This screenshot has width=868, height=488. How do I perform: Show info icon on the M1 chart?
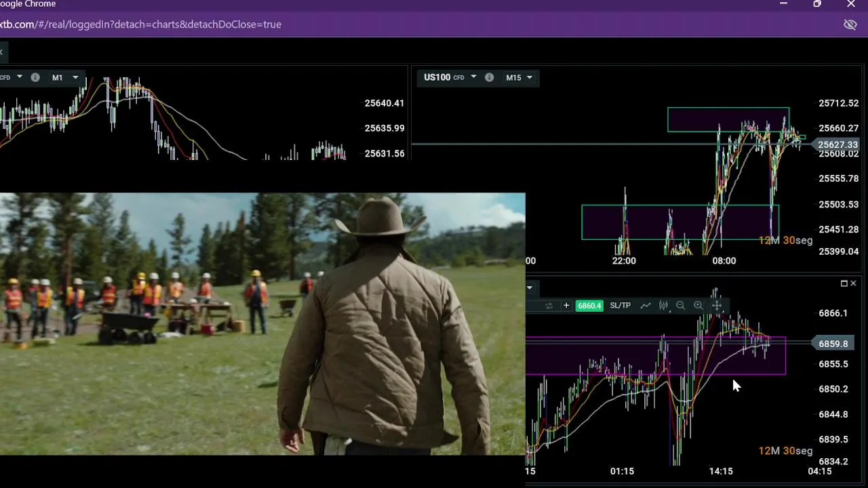click(x=35, y=77)
